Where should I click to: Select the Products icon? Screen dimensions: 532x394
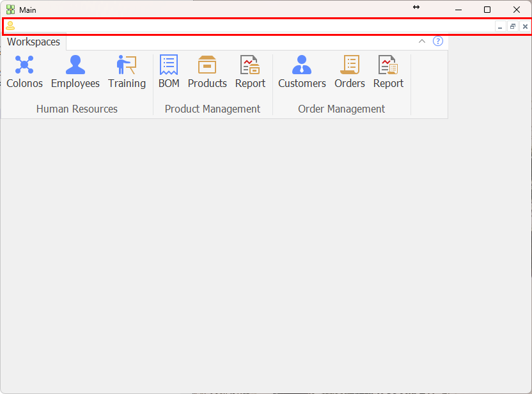(207, 72)
